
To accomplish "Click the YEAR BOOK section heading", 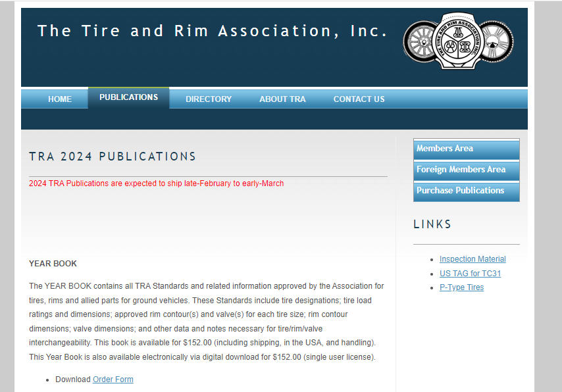I will click(53, 264).
